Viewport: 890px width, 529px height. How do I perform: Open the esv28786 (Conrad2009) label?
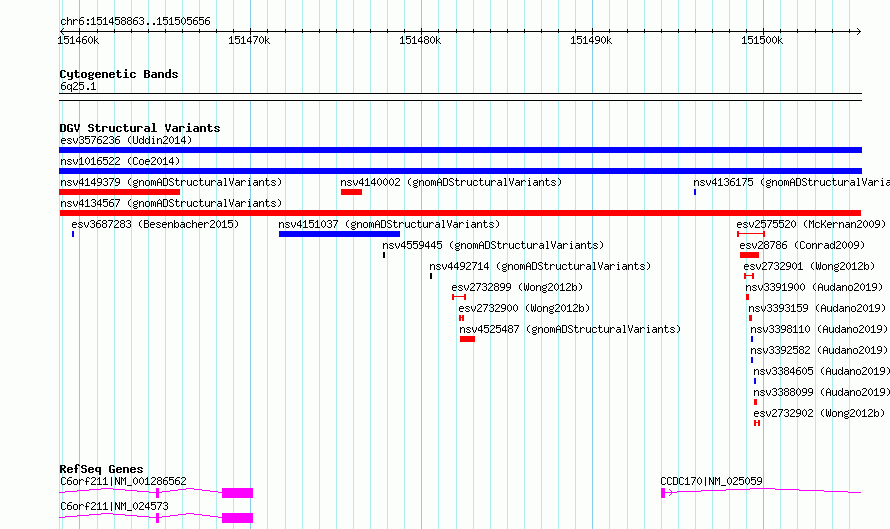click(802, 245)
